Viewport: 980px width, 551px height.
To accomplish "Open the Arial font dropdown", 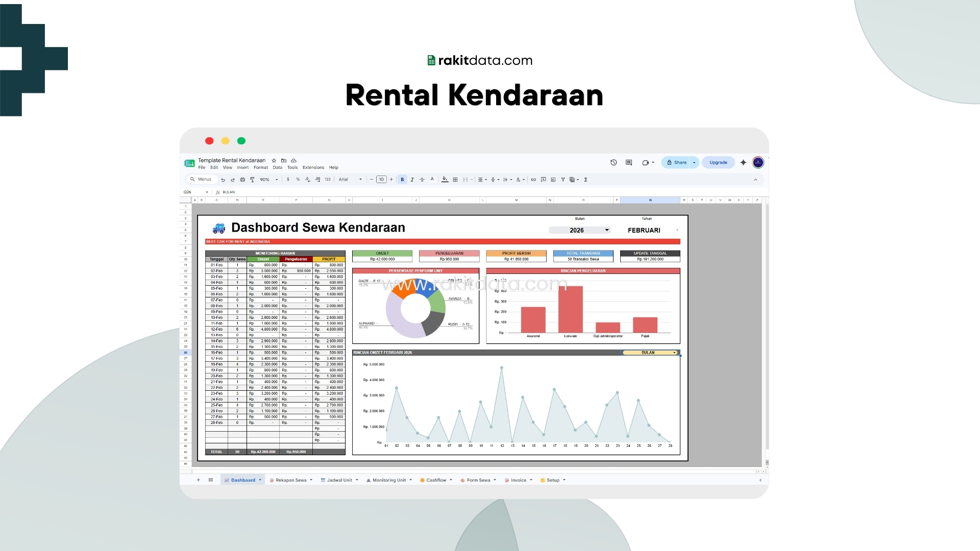I will tap(350, 180).
